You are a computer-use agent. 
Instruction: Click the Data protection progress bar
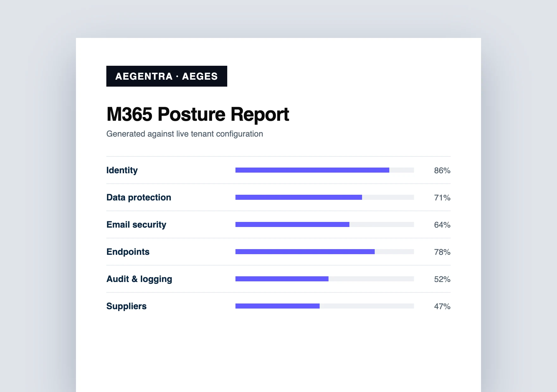(325, 197)
